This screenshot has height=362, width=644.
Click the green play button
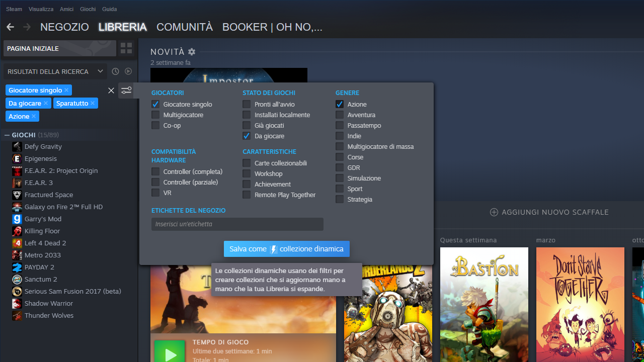coord(169,352)
